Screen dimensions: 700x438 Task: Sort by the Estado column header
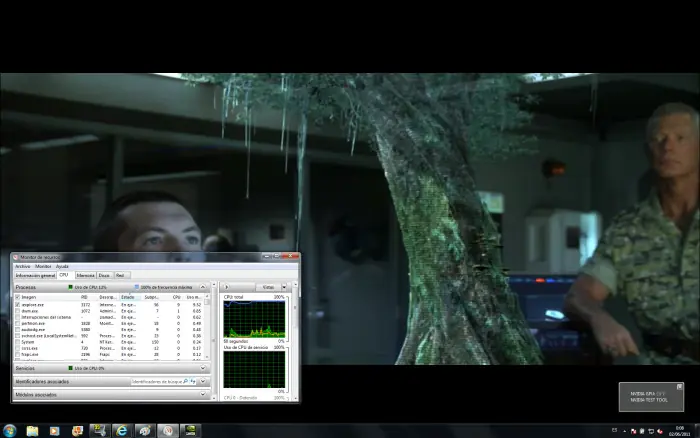click(130, 297)
